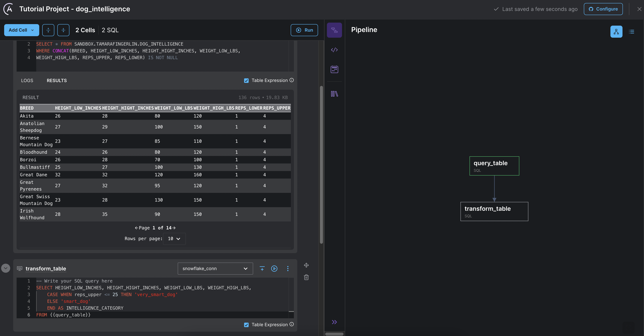
Task: Click the Configure button
Action: (x=603, y=9)
